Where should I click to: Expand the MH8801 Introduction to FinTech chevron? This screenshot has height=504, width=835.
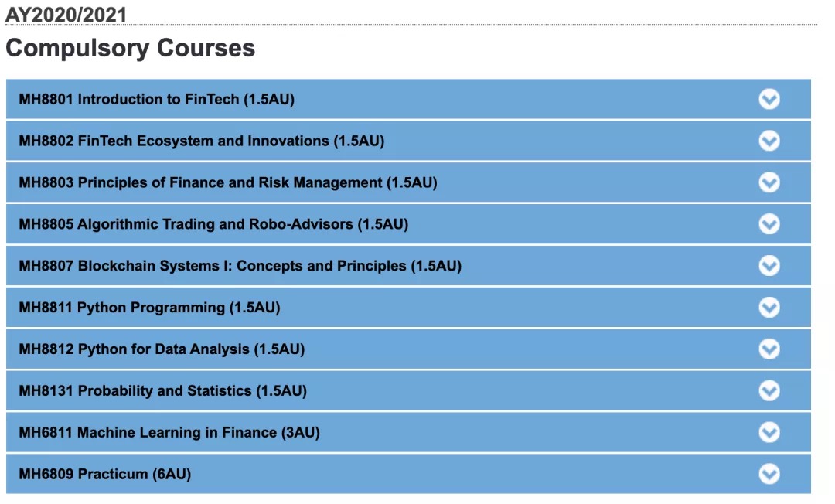pyautogui.click(x=769, y=99)
